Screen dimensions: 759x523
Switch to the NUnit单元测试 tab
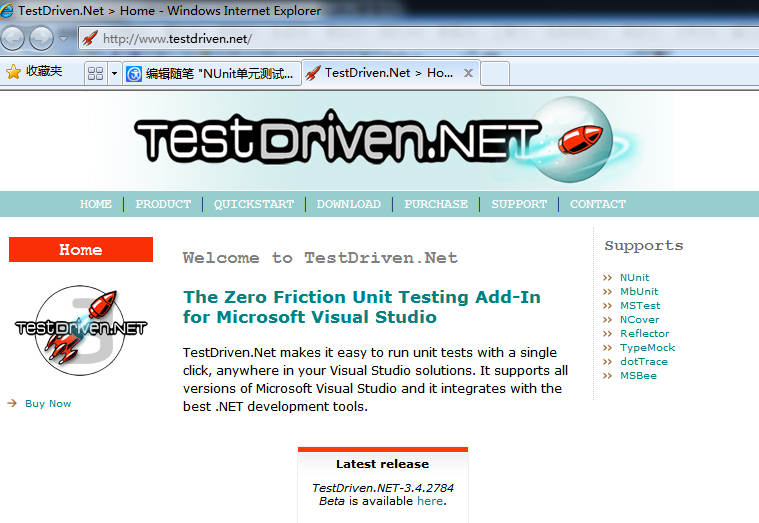tap(212, 73)
